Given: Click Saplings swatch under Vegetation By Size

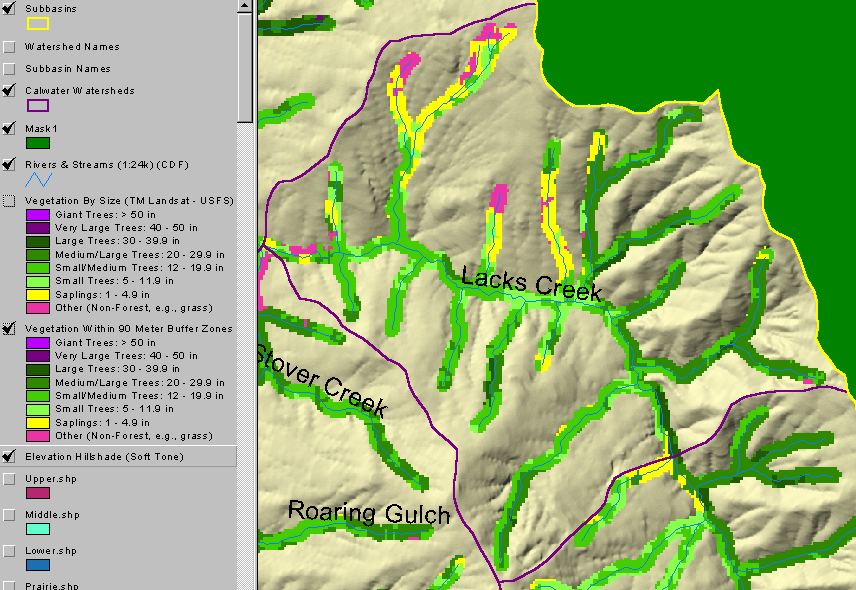Looking at the screenshot, I should click(x=38, y=295).
